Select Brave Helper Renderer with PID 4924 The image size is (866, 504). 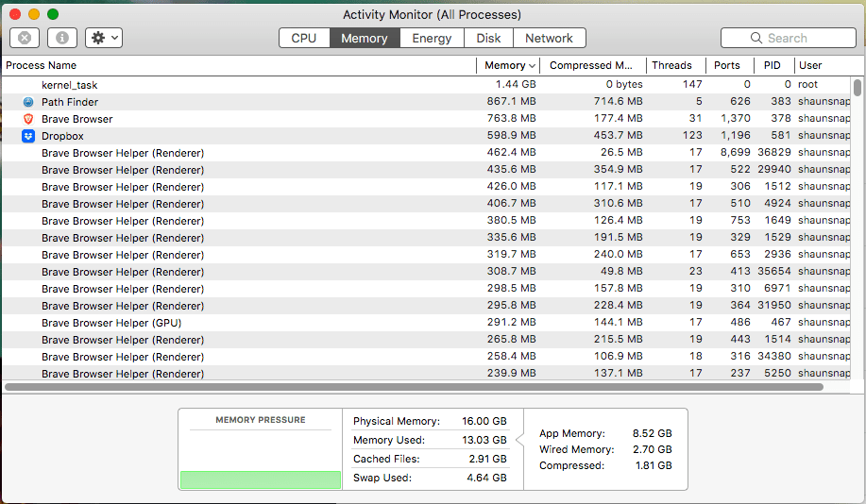pos(426,204)
